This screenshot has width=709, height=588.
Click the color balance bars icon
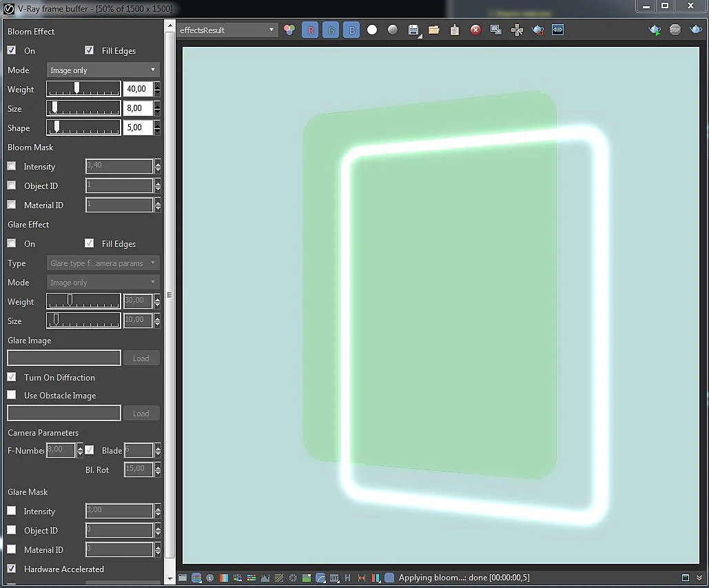(x=251, y=578)
